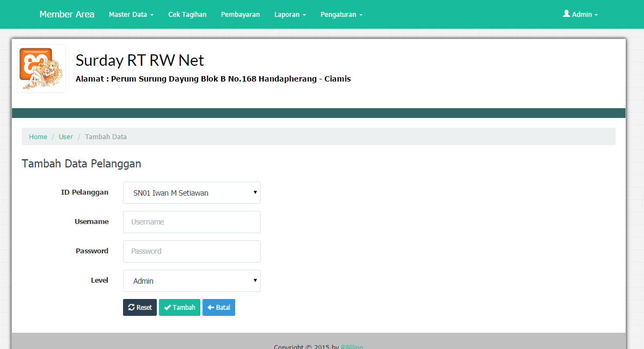This screenshot has height=349, width=644.
Task: Go to Home via the breadcrumb link
Action: pyautogui.click(x=38, y=136)
